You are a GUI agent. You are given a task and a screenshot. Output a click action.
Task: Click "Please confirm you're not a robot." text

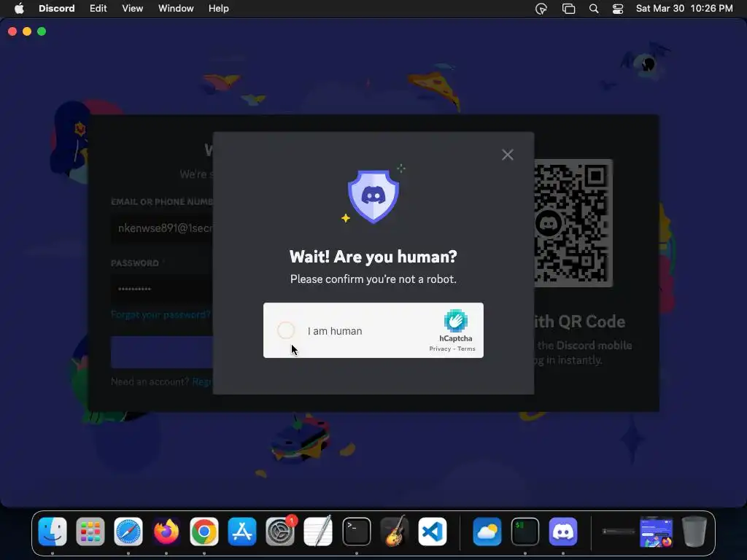click(373, 279)
